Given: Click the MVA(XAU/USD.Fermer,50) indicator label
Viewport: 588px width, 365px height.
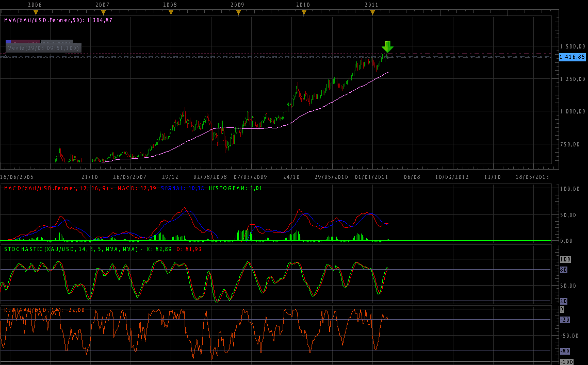Looking at the screenshot, I should click(x=58, y=20).
